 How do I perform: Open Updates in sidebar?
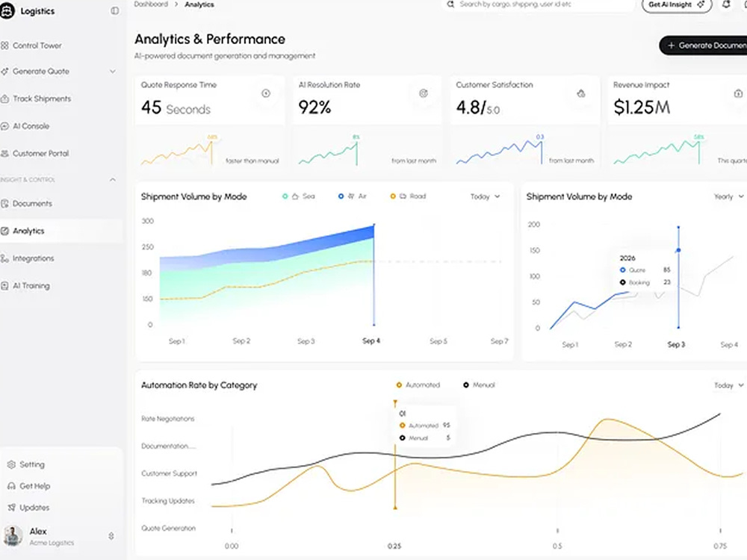[34, 508]
